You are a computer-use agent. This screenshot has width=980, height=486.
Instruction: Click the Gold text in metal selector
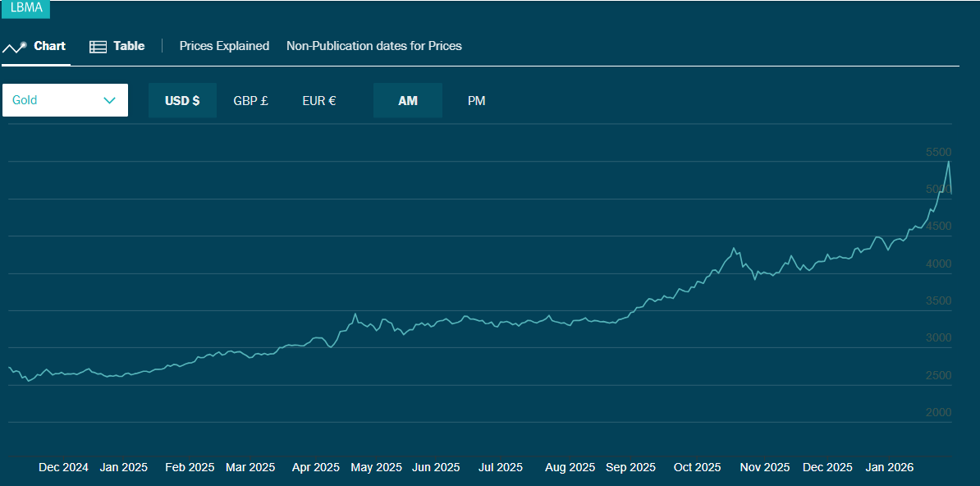pos(25,100)
